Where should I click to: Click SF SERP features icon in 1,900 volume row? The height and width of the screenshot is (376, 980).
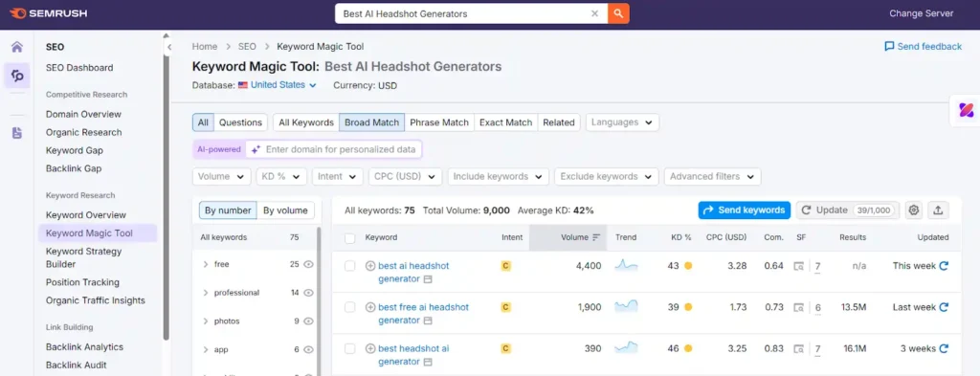[799, 307]
